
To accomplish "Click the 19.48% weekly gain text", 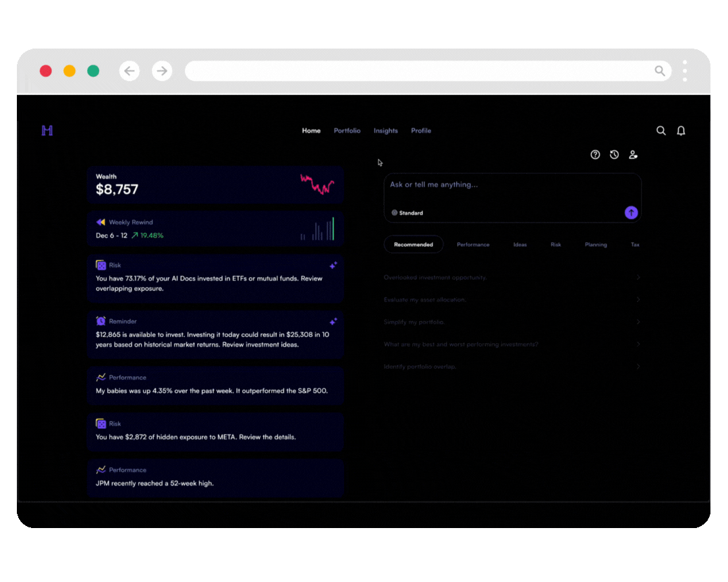I will (152, 235).
